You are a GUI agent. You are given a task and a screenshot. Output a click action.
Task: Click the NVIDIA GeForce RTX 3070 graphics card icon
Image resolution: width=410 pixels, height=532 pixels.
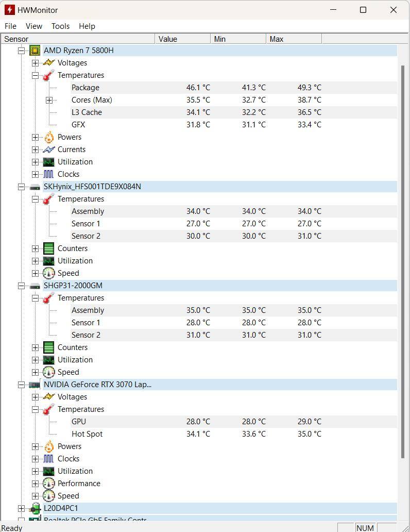[35, 385]
